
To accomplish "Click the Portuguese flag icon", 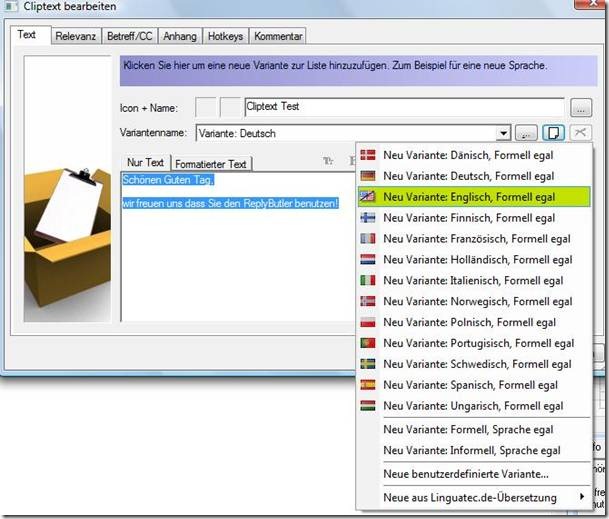I will (x=367, y=343).
